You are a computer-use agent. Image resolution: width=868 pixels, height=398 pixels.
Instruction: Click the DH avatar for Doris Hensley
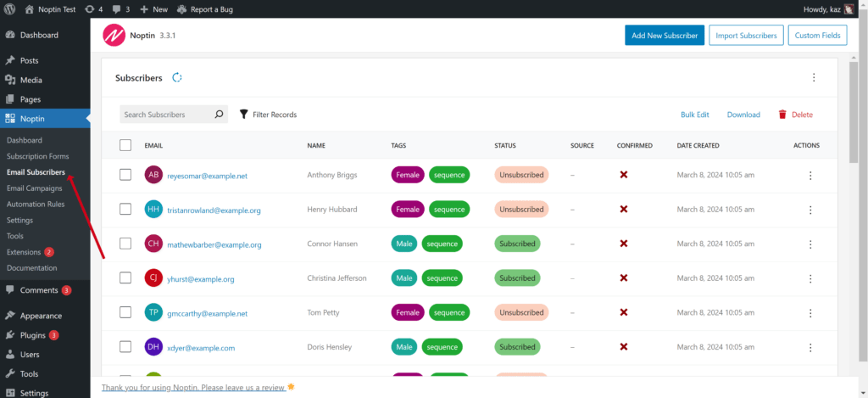click(153, 348)
